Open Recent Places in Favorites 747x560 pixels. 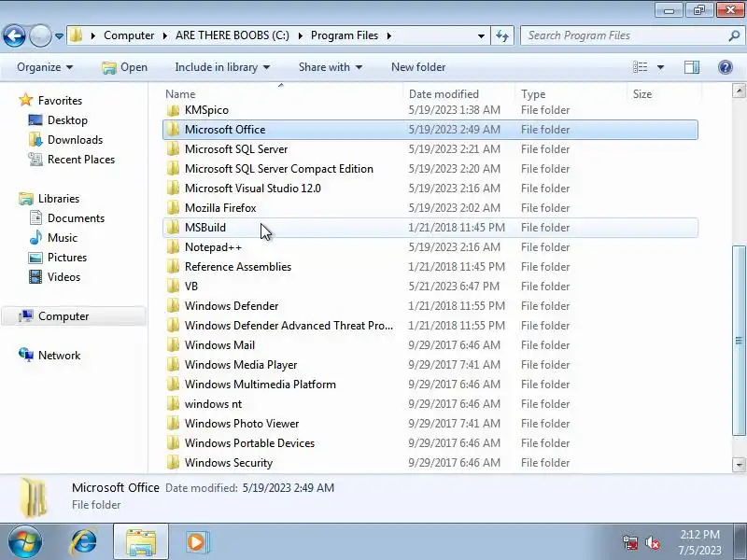coord(81,159)
